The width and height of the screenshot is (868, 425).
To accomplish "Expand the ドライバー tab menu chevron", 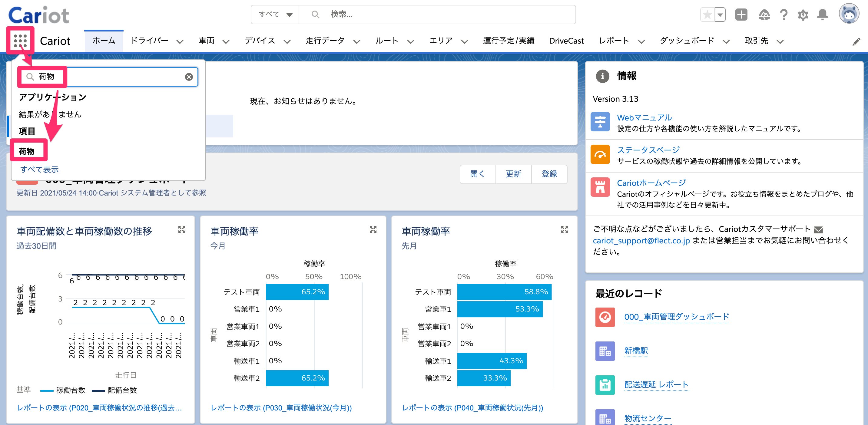I will (x=180, y=41).
